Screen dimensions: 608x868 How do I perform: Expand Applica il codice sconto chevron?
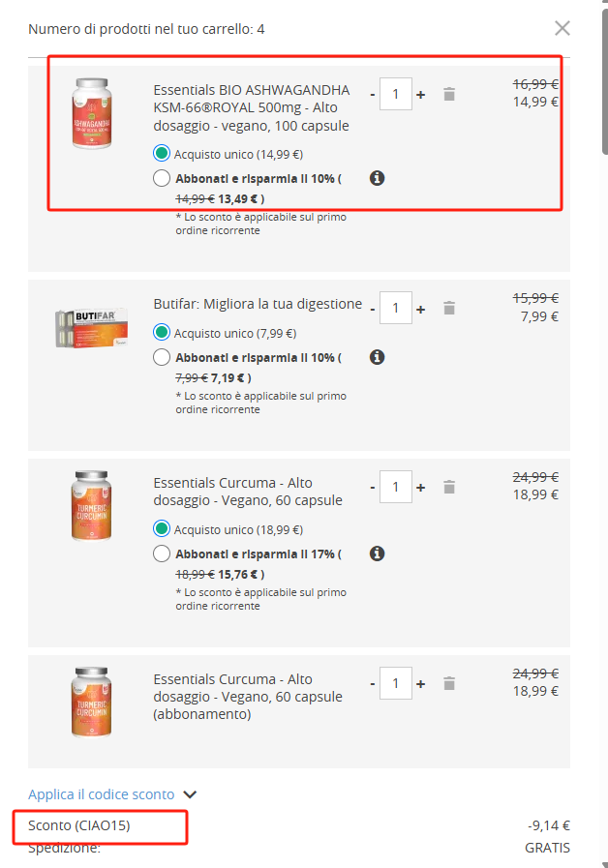(190, 794)
